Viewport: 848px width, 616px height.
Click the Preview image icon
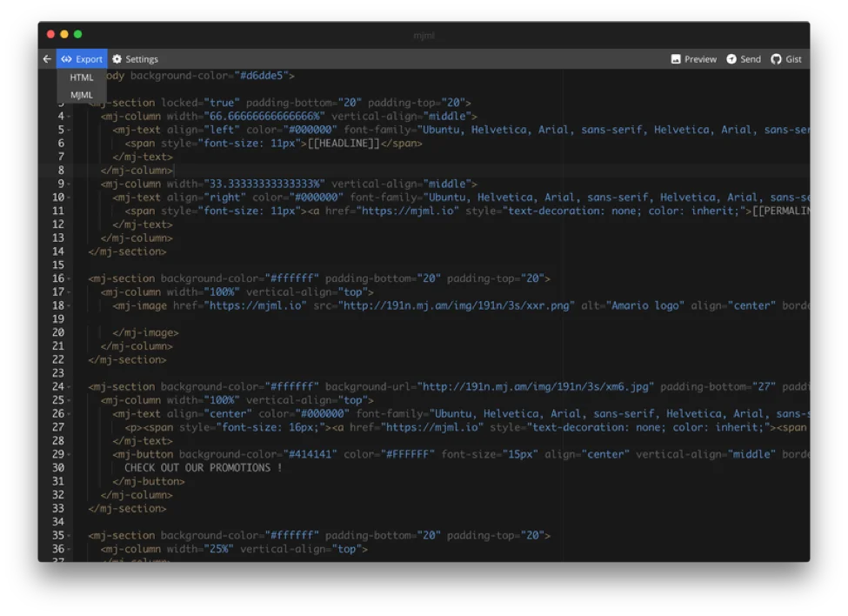[676, 59]
